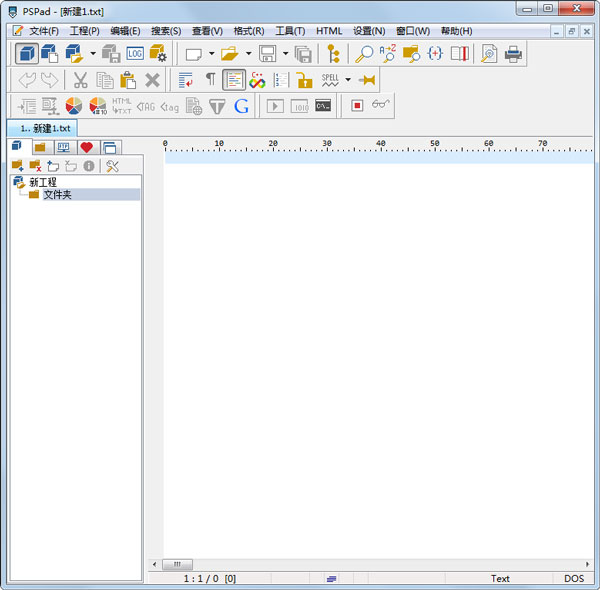The image size is (600, 590).
Task: Select the 新工程 tree root
Action: 43,182
